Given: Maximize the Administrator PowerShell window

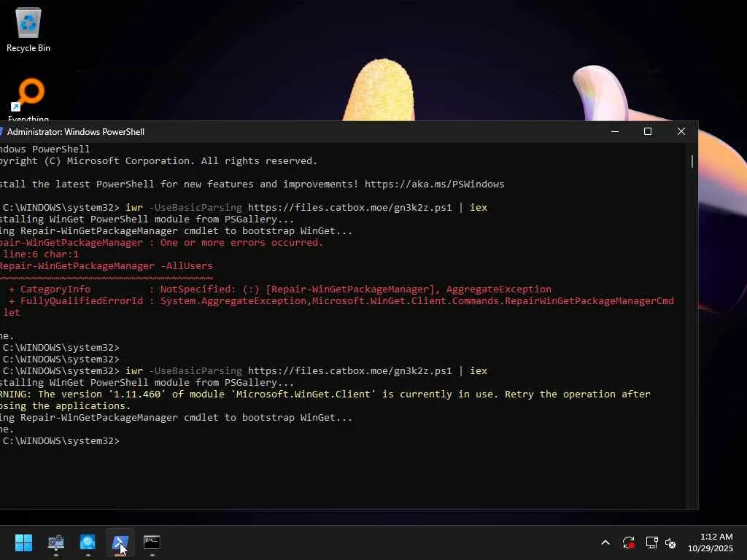Looking at the screenshot, I should coord(648,131).
